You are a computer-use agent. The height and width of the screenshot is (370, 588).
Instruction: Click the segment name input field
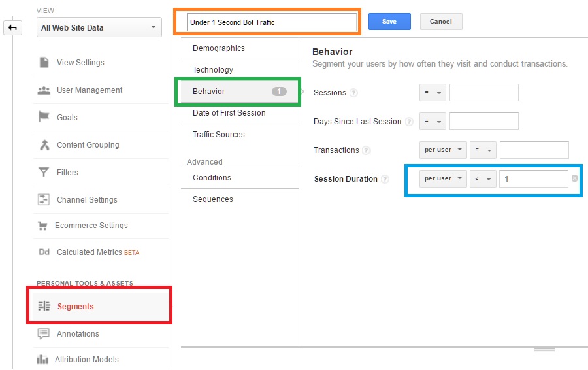click(272, 22)
